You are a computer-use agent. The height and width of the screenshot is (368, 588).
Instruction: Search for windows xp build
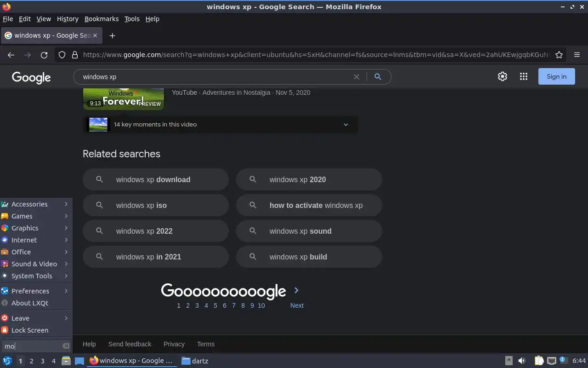(x=309, y=257)
